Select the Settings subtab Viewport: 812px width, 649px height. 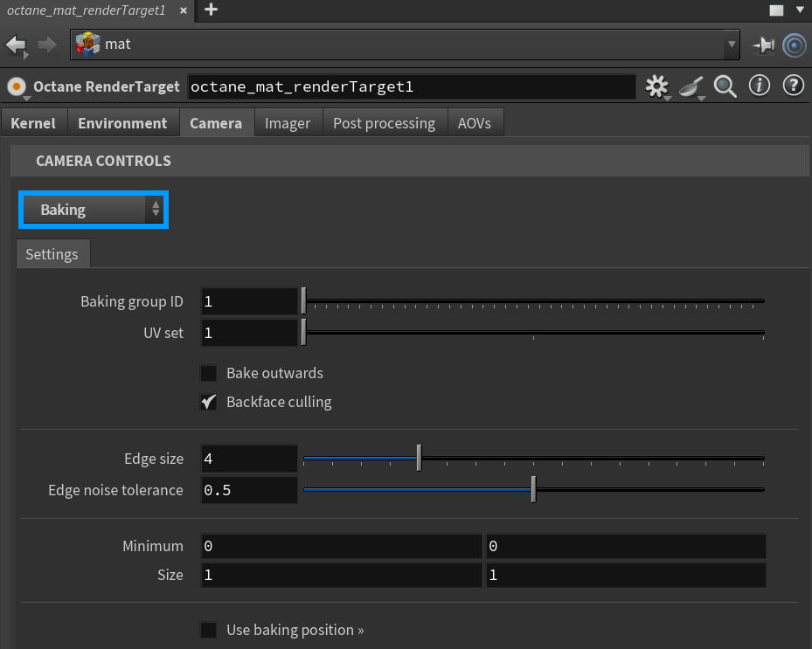click(52, 254)
